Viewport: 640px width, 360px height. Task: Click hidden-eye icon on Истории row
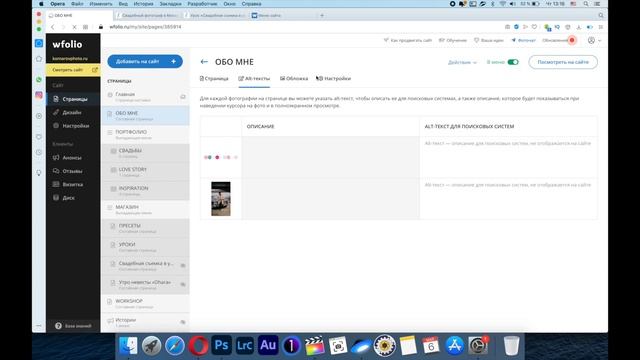pos(183,322)
